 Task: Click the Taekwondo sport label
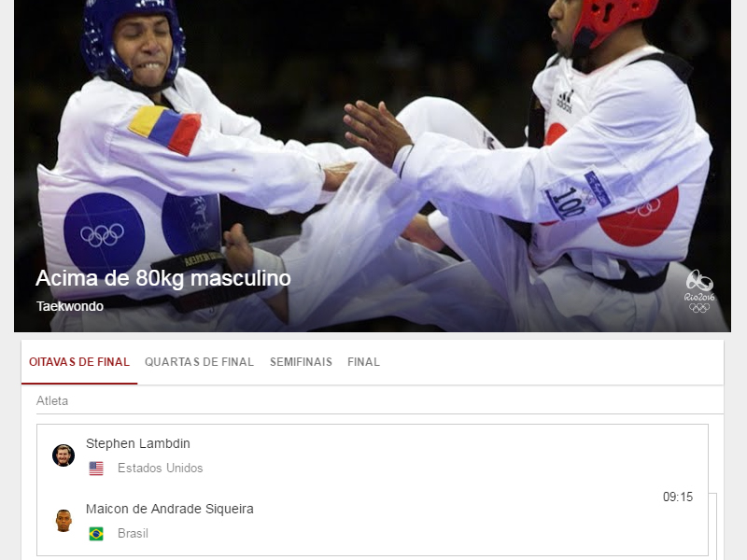coord(70,306)
